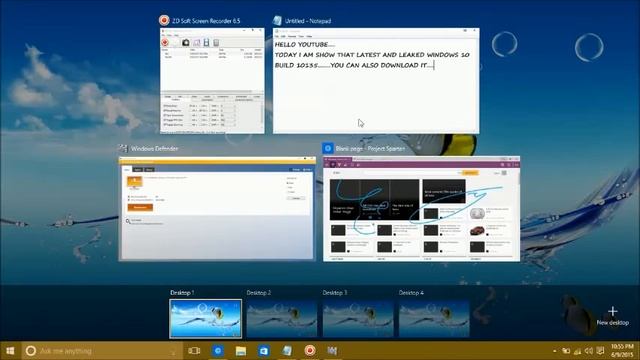
Task: Switch to the Desktop 2 thumbnail
Action: tap(282, 319)
